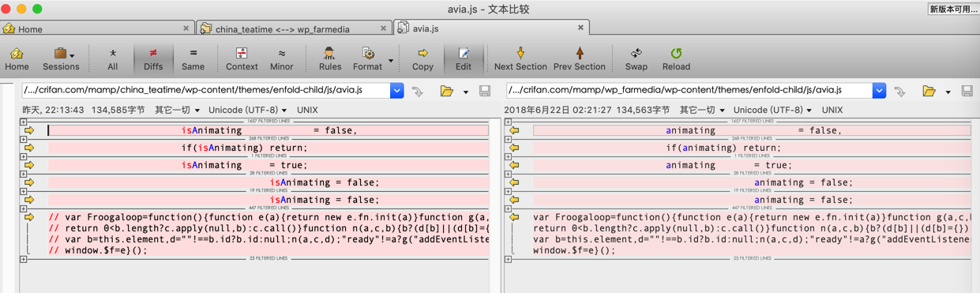Show all lines with All filter
The height and width of the screenshot is (293, 980).
tap(113, 54)
